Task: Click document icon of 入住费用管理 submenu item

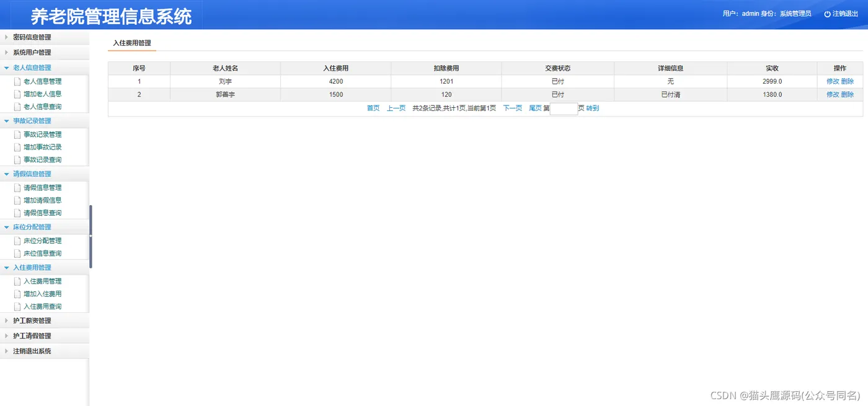Action: (17, 281)
